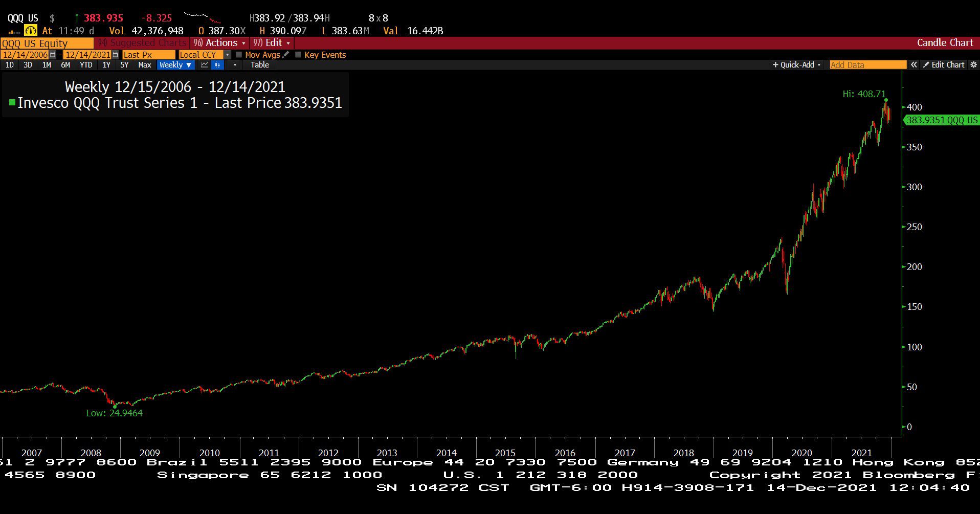Screen dimensions: 980x514
Task: Click the Hi: 408.71 marker dot
Action: click(886, 100)
